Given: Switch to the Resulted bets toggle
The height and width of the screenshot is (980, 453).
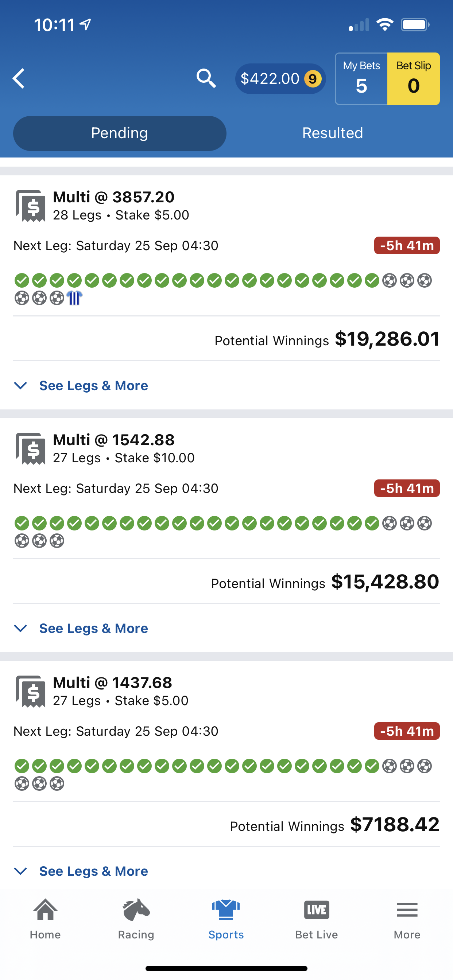Looking at the screenshot, I should click(333, 133).
